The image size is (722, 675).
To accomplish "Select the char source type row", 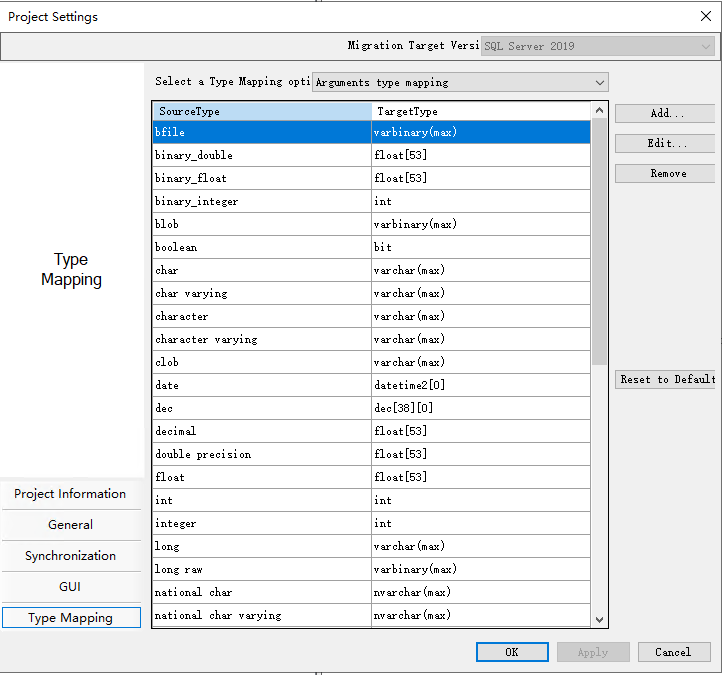I will coord(371,270).
